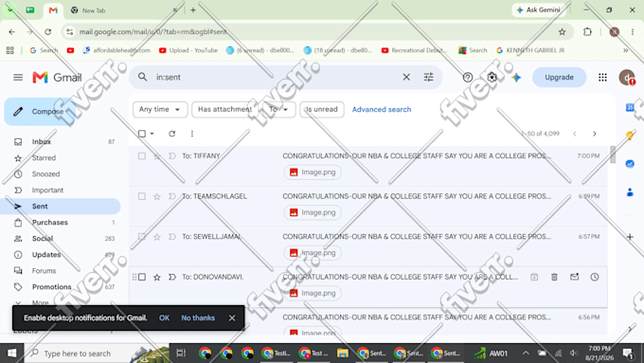Viewport: 644px width, 363px height.
Task: Open Chrome extensions puzzle icon
Action: pyautogui.click(x=587, y=31)
